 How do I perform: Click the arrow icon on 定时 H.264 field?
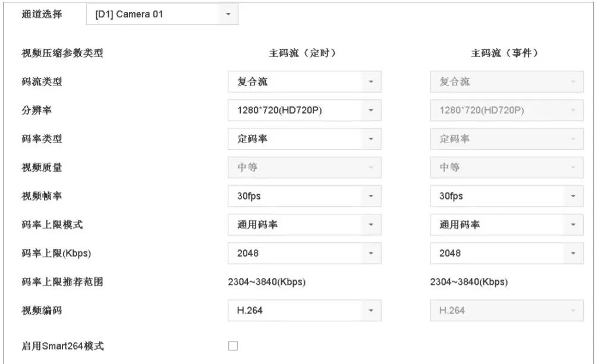click(371, 310)
